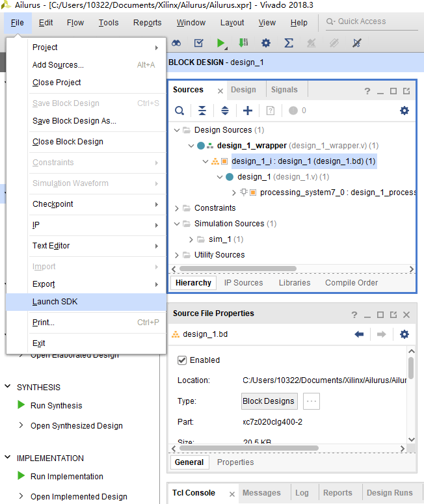
Task: Expand Open Synthesized Design
Action: point(21,425)
